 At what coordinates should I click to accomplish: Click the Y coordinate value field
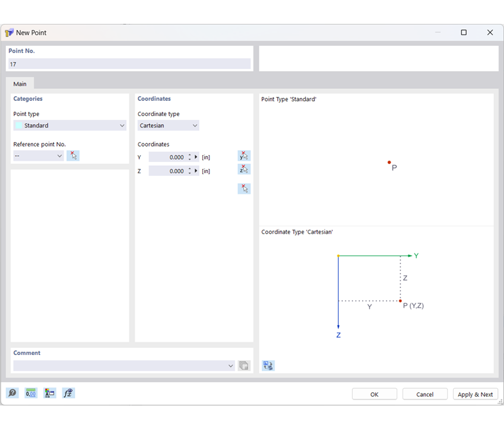coord(168,157)
